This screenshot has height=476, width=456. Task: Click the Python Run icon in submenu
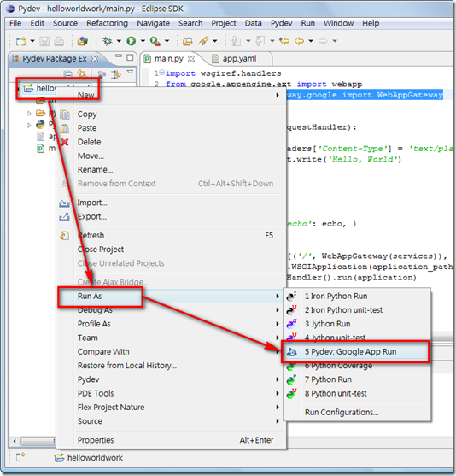[291, 379]
